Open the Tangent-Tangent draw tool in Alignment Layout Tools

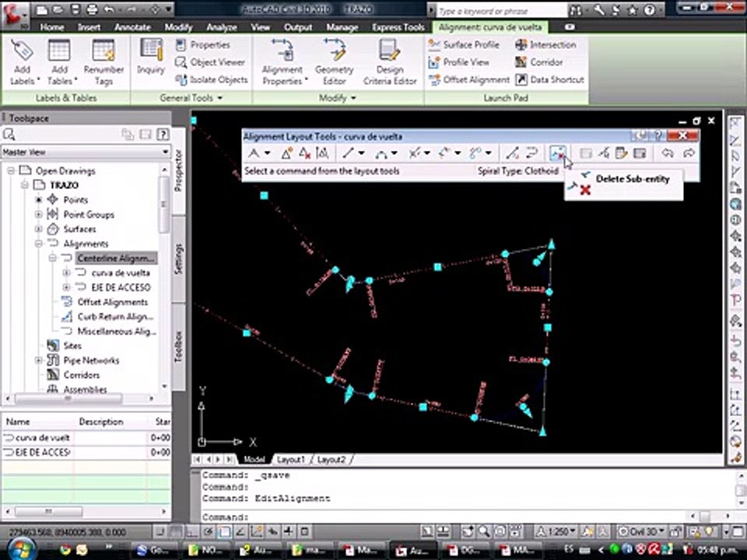pos(254,153)
